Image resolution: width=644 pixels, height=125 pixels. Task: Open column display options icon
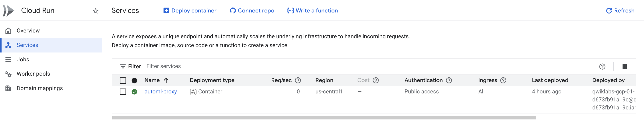[625, 66]
